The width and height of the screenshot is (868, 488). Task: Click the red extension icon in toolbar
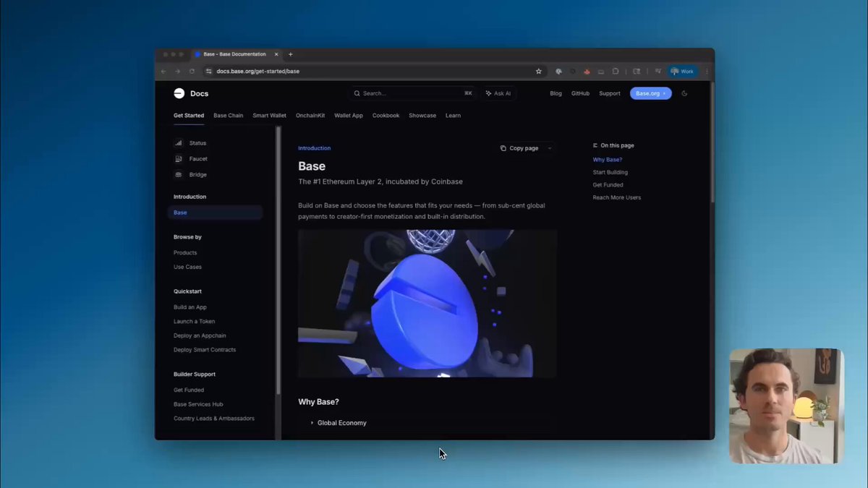click(587, 72)
